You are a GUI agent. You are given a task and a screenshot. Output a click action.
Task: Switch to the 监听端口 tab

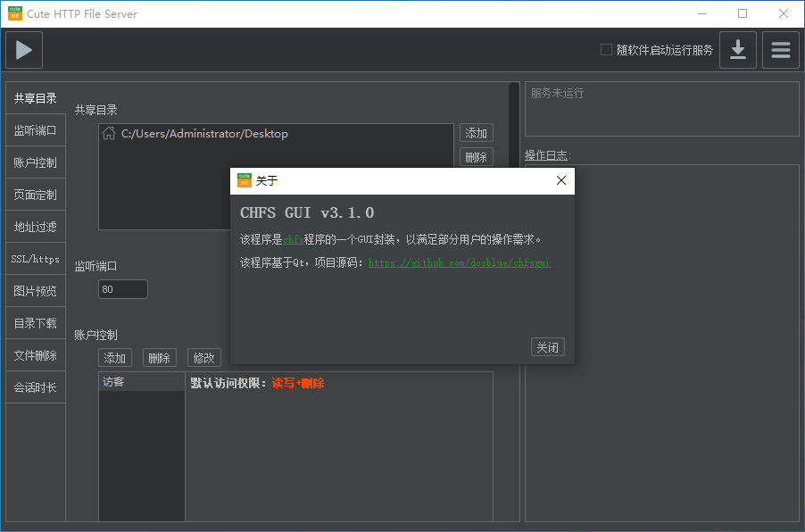pos(36,130)
